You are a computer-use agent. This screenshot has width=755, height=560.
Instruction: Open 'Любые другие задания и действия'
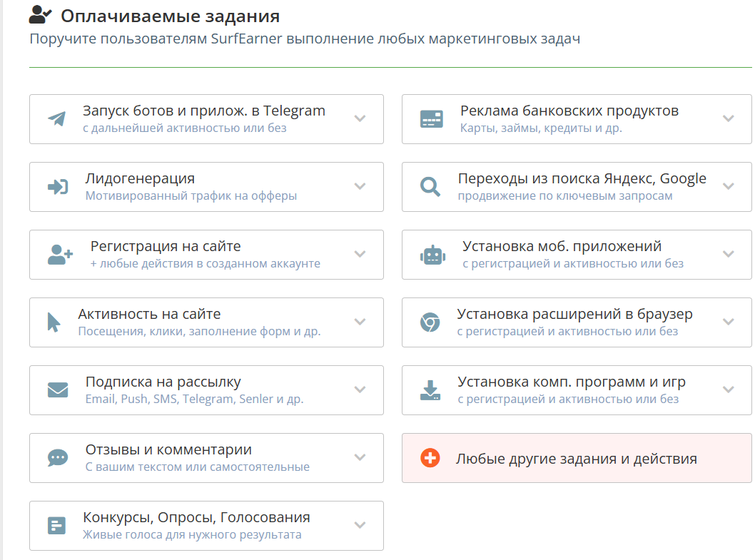[576, 459]
